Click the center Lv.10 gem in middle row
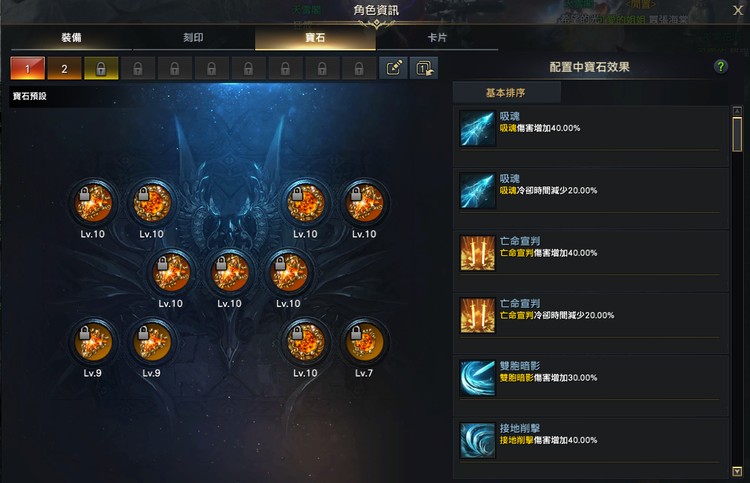Screen dimensions: 750x483 230,273
